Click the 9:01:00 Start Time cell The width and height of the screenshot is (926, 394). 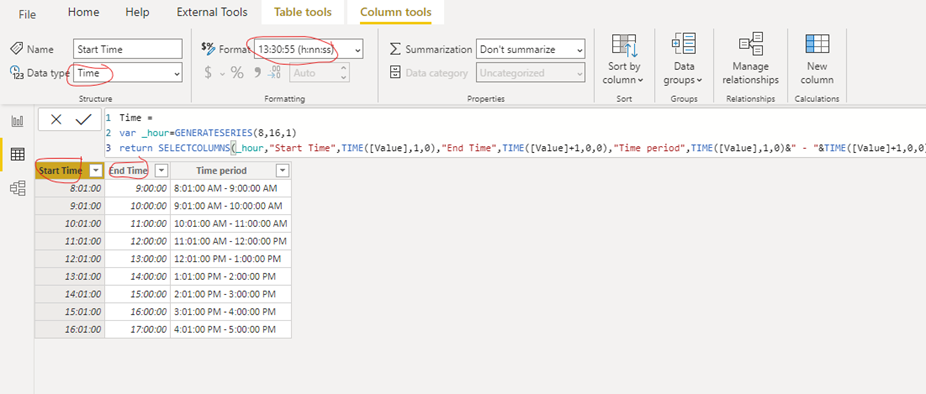pyautogui.click(x=70, y=206)
